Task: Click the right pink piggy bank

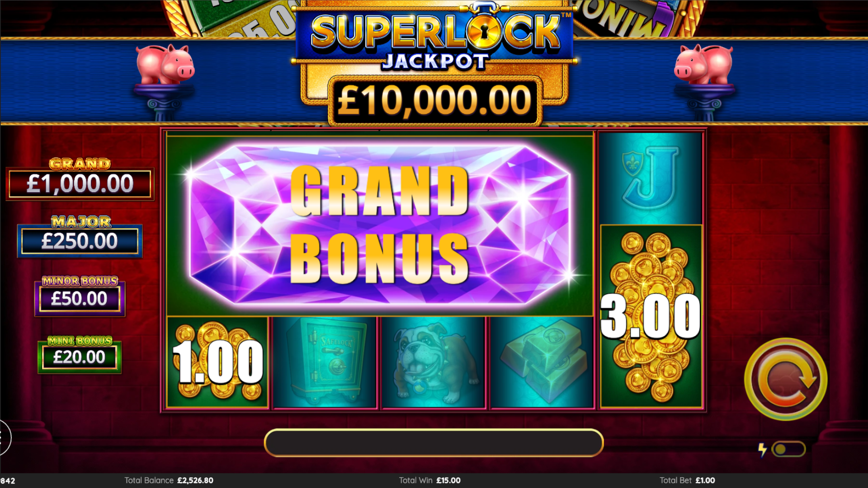Action: 703,64
